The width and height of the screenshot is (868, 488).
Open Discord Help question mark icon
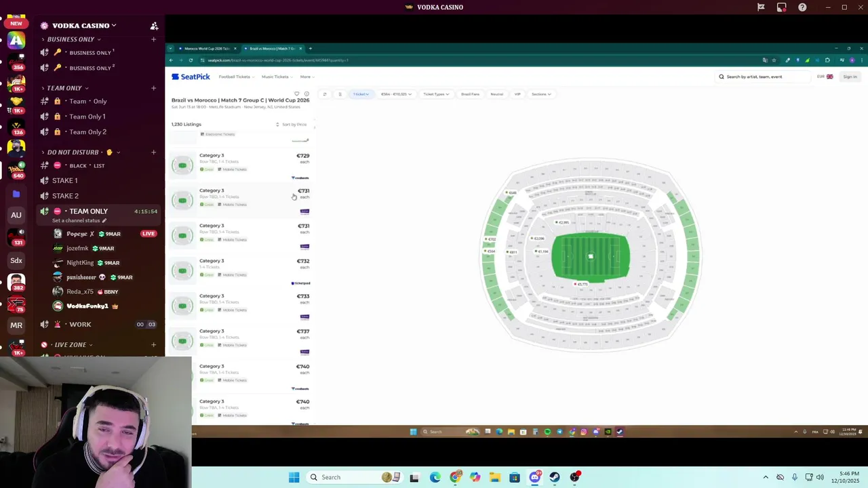click(802, 7)
